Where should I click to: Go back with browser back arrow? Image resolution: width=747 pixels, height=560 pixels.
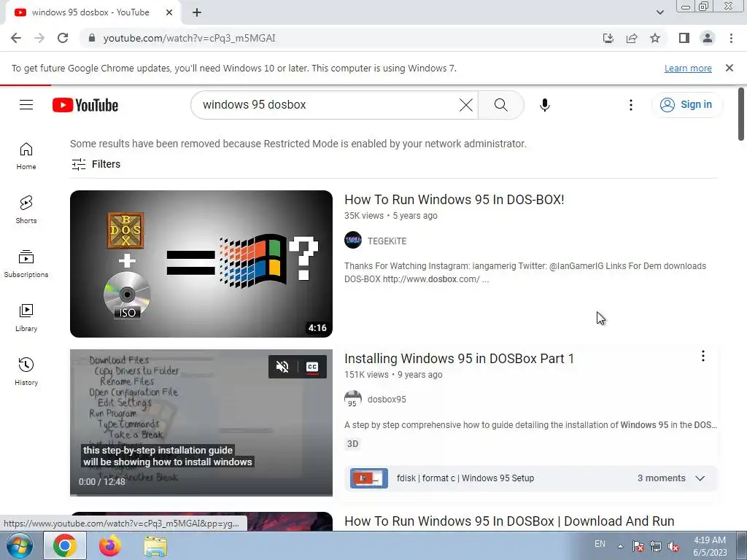coord(16,38)
